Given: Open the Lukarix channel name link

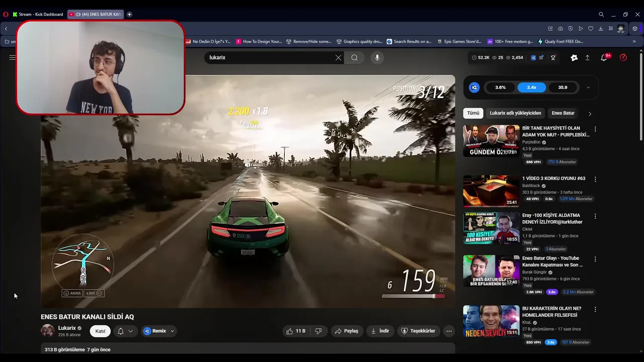Looking at the screenshot, I should pyautogui.click(x=67, y=328).
